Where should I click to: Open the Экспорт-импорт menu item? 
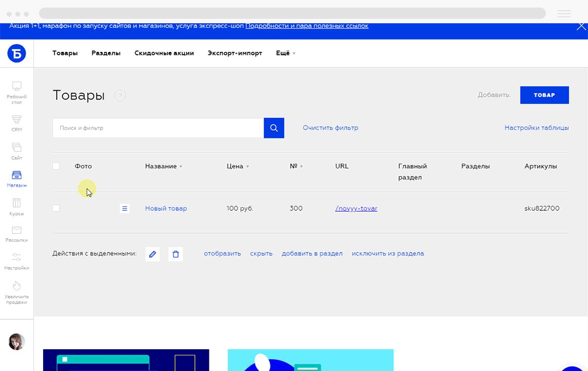point(235,53)
